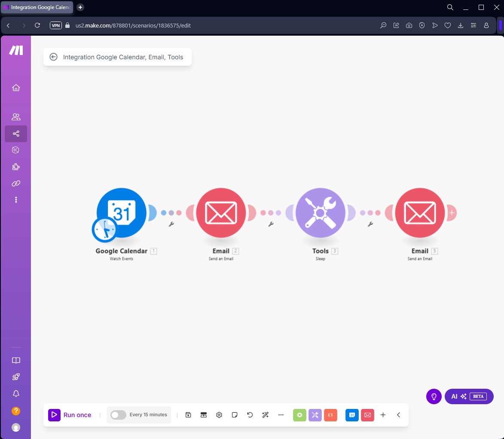The image size is (504, 439).
Task: Save the scenario with the disk icon
Action: coord(188,415)
